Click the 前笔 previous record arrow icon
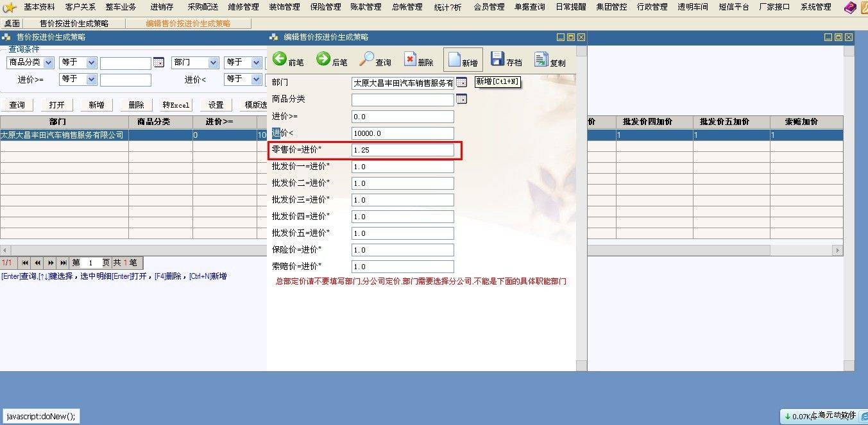 (280, 60)
